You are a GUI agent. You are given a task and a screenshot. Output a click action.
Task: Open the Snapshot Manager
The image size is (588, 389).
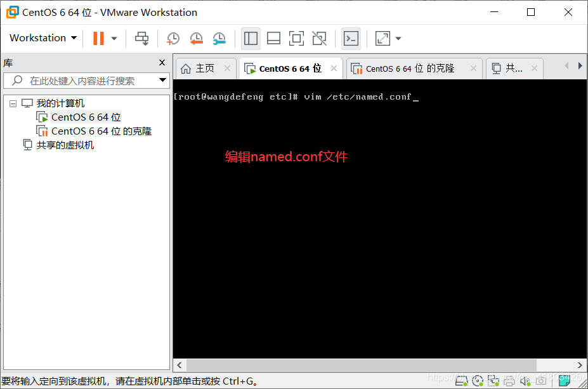coord(219,38)
